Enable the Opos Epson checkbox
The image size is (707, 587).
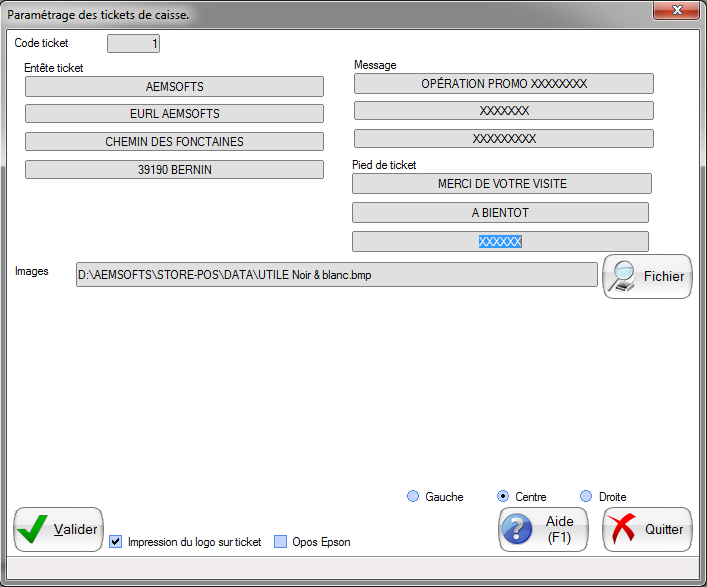click(281, 542)
